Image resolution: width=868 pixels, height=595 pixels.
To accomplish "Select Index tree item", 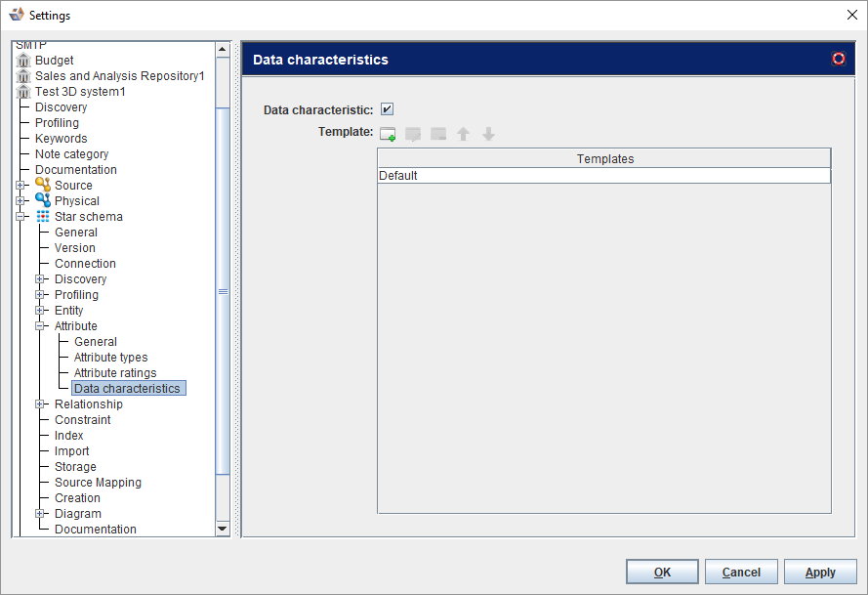I will 68,436.
